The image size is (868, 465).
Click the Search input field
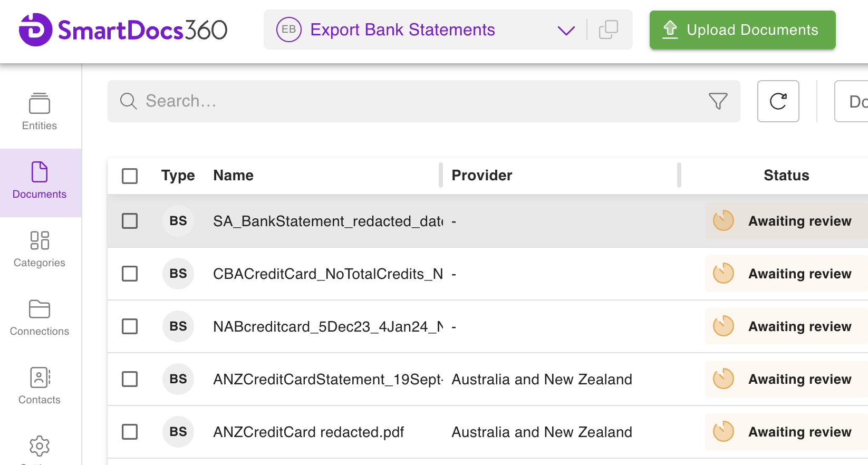(411, 101)
